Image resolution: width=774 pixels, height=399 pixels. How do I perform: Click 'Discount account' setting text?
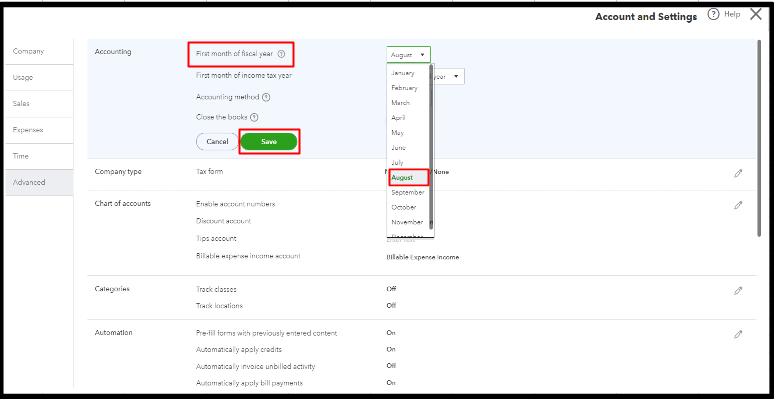click(223, 221)
